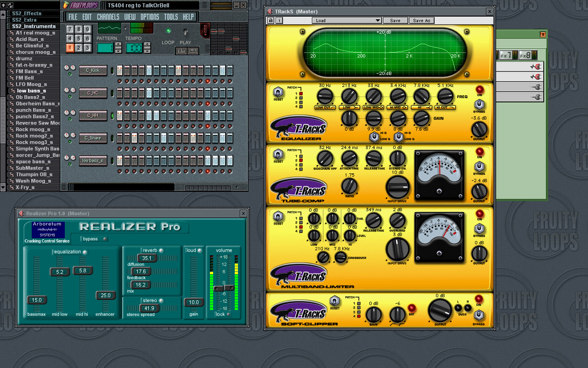
Task: Open the Load preset dropdown in TRackS
Action: click(x=347, y=20)
